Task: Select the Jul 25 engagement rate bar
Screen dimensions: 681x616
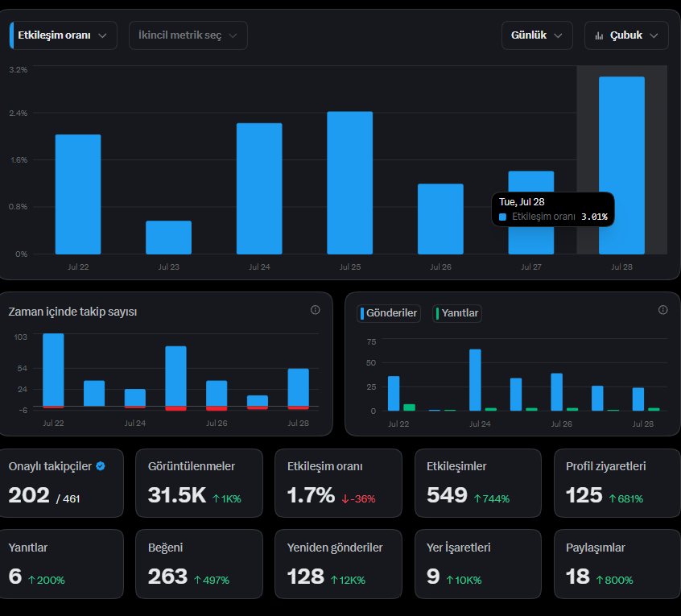Action: coord(349,183)
